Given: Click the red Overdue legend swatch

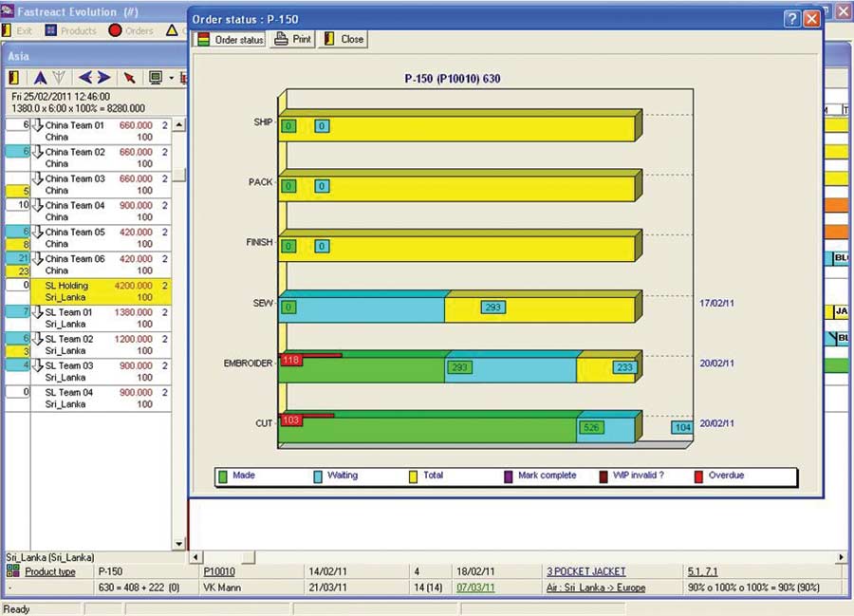Looking at the screenshot, I should 699,476.
